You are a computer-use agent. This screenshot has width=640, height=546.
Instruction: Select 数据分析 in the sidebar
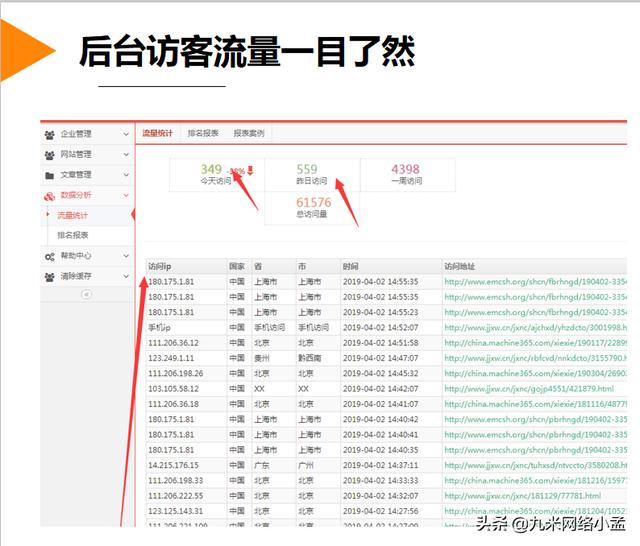point(87,195)
